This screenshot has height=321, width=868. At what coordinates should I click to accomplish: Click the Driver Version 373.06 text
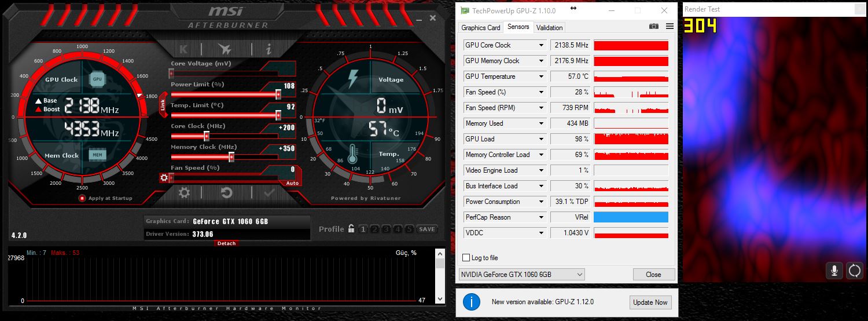click(x=203, y=234)
